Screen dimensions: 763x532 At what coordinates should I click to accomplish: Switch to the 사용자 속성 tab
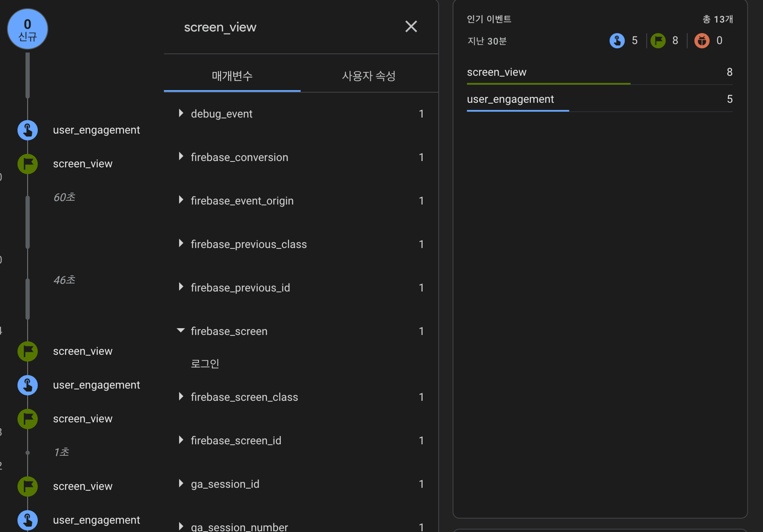(x=369, y=76)
